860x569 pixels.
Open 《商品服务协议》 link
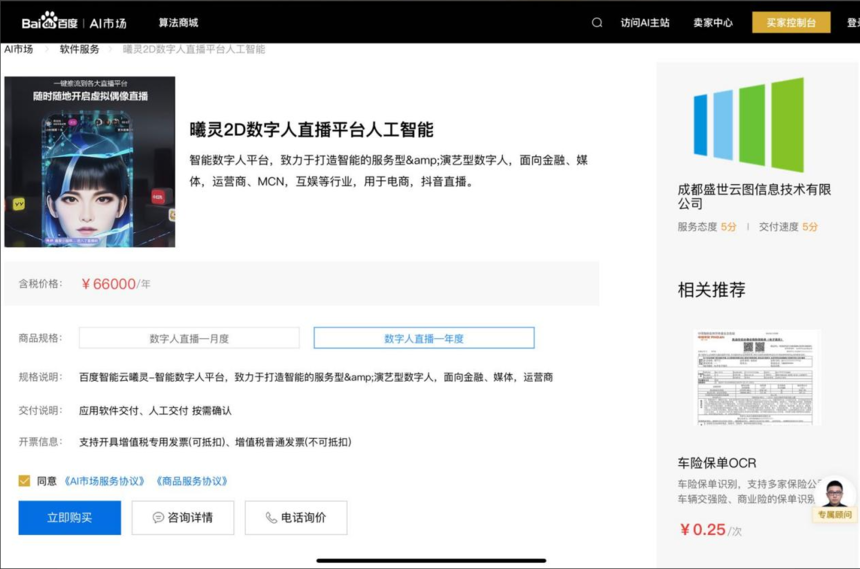[191, 481]
